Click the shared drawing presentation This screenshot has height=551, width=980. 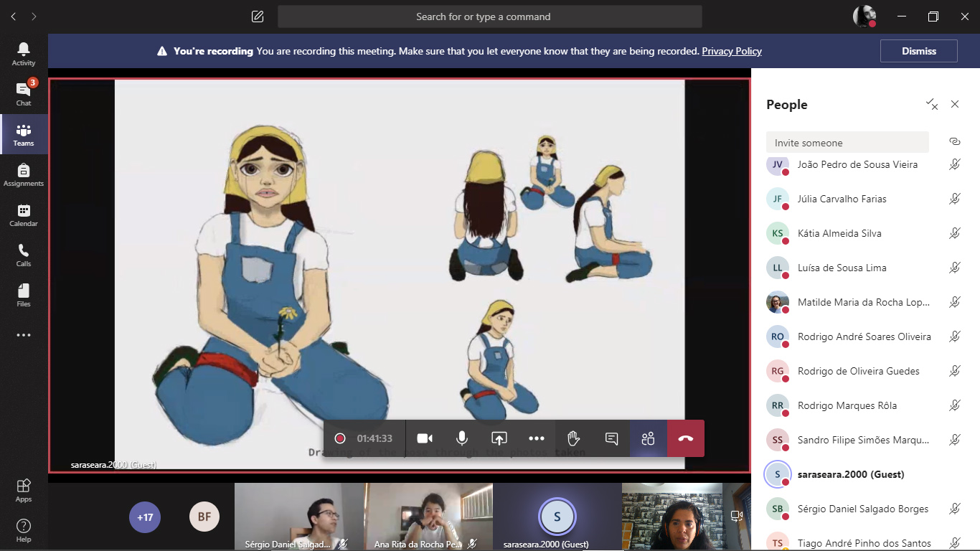point(400,274)
